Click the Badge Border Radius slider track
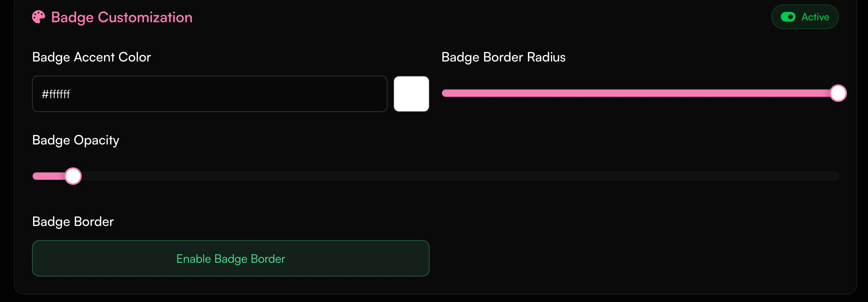 (643, 93)
